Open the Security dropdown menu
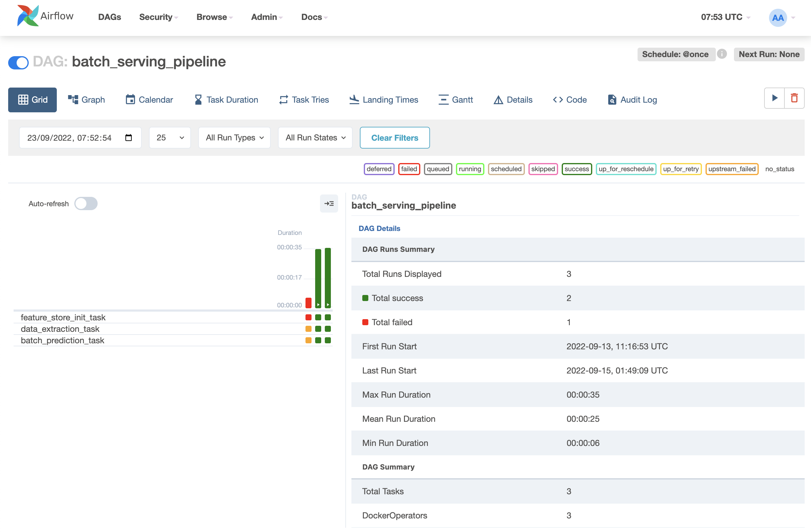Screen dimensions: 811x532 tap(158, 17)
